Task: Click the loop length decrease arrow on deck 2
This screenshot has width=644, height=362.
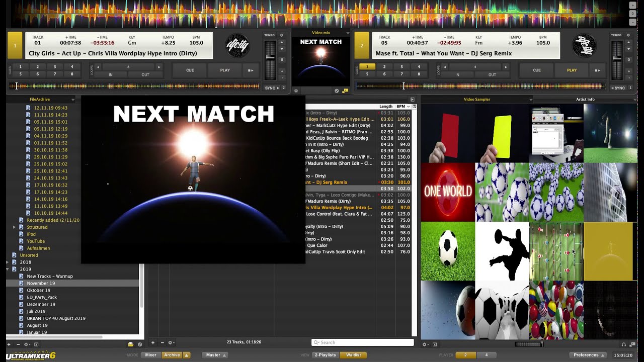Action: [445, 67]
